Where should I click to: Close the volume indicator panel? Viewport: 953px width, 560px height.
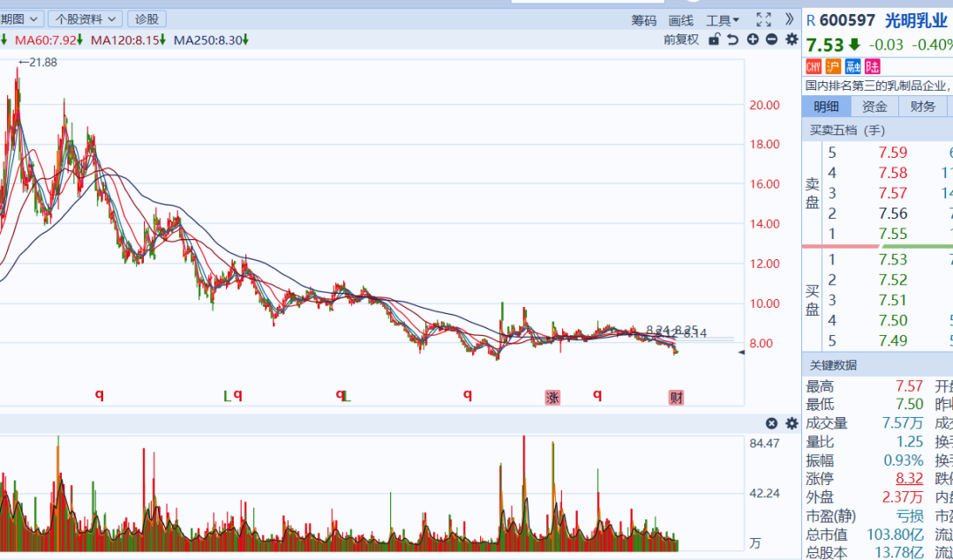(x=771, y=423)
